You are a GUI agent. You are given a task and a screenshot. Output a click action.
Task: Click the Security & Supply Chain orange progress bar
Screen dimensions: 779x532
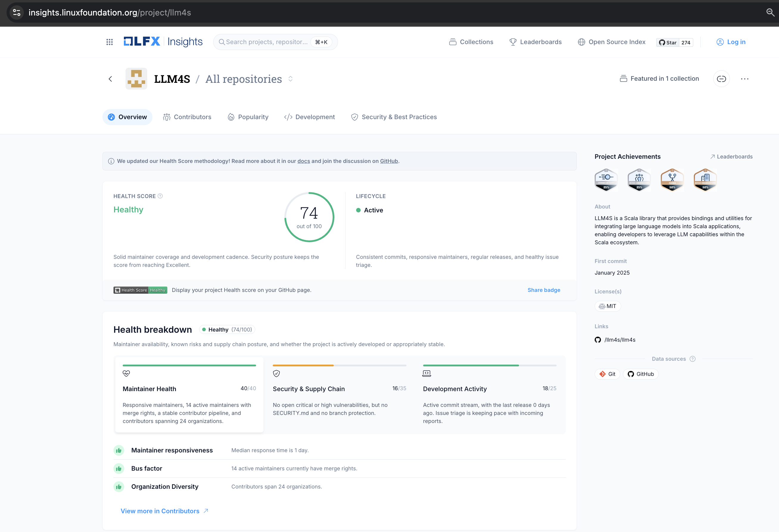pyautogui.click(x=303, y=365)
